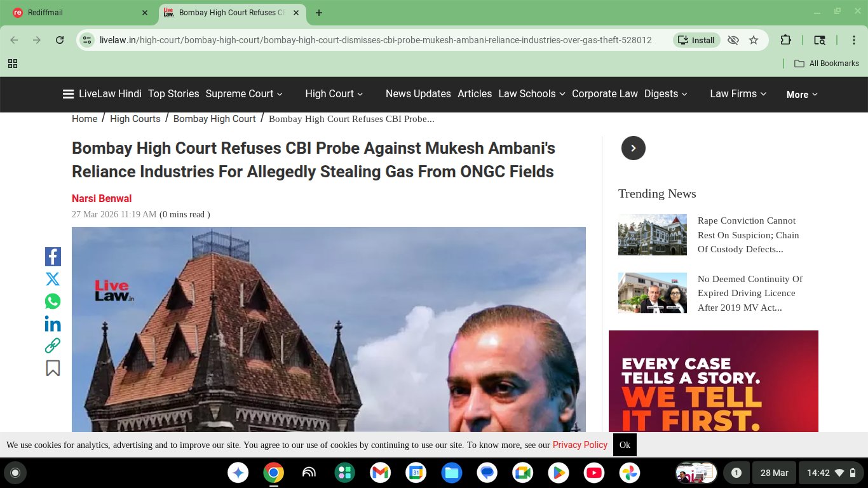Open Google Photos from the shelf

point(630,473)
